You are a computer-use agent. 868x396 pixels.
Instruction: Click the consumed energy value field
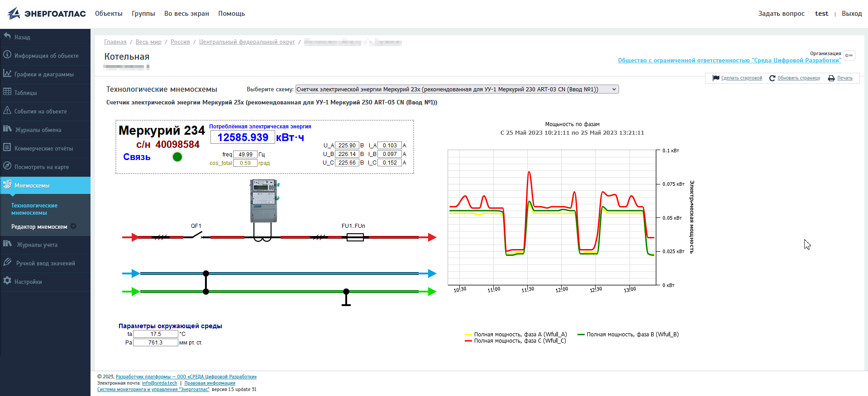tap(243, 137)
